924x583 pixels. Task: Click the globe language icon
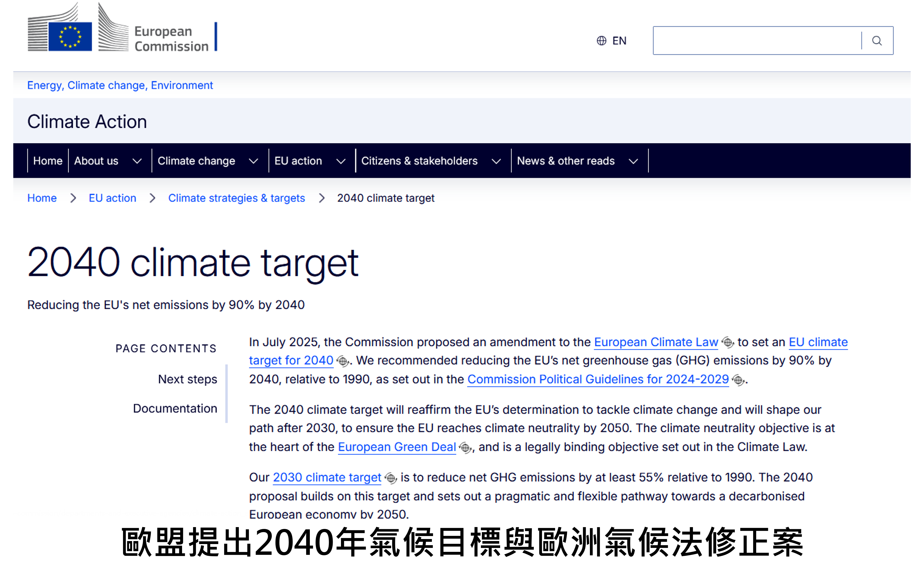pyautogui.click(x=601, y=41)
